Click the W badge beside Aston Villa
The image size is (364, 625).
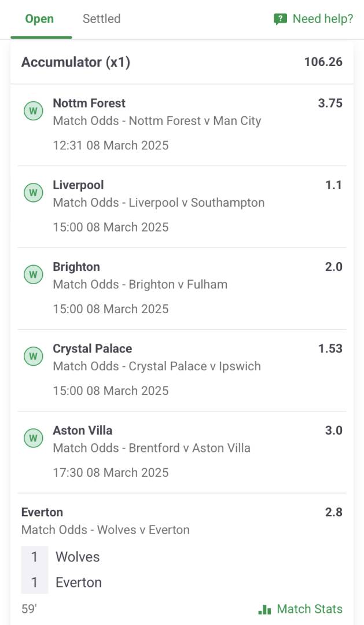tap(33, 437)
